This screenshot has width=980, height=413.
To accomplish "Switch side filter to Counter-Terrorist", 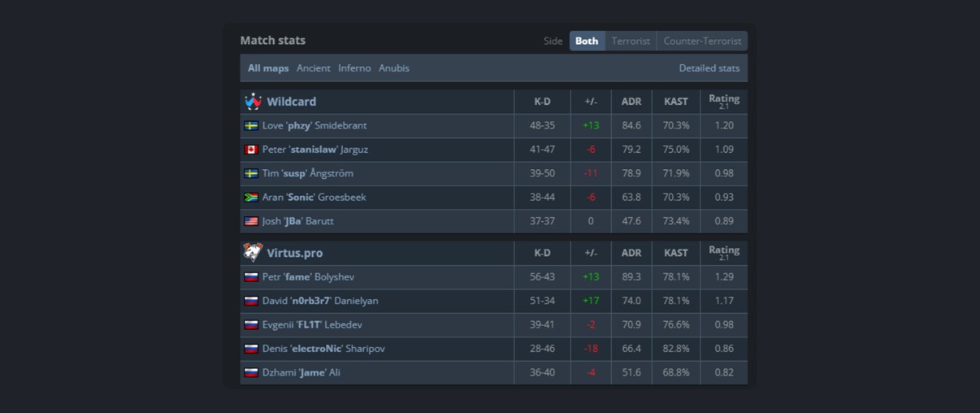I will [x=702, y=41].
